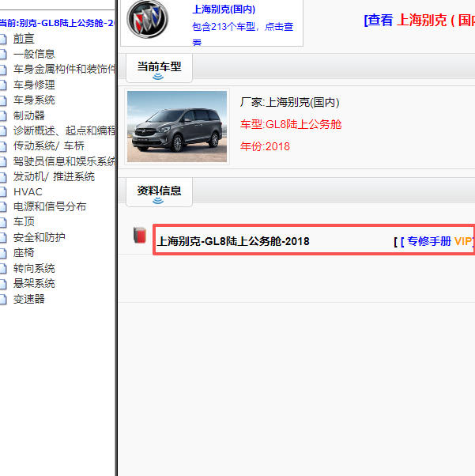
Task: Click document icon next to 电源和信号分布
Action: (x=3, y=207)
